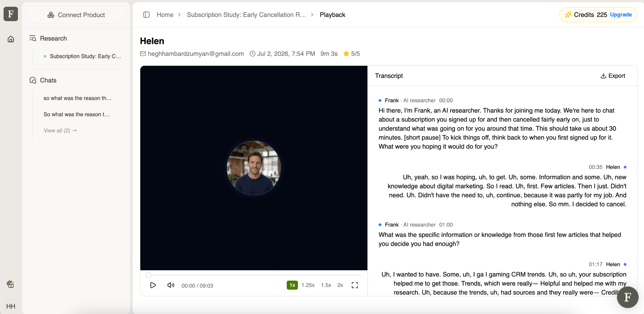Click View all (2) chats link
This screenshot has width=644, height=314.
[60, 130]
